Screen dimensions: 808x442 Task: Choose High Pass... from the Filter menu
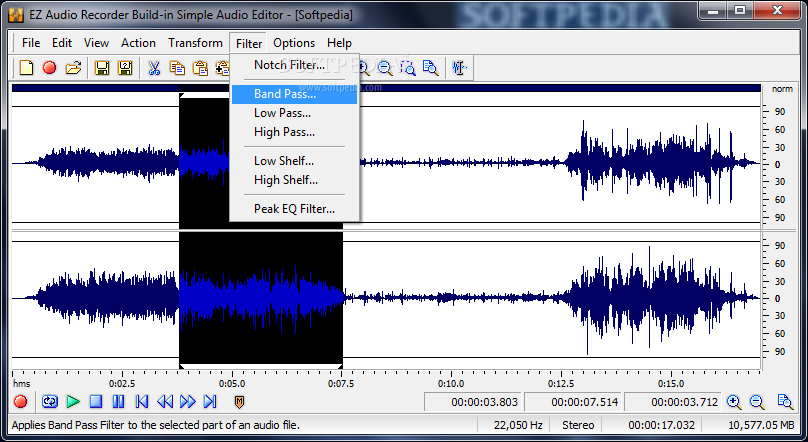pyautogui.click(x=294, y=132)
